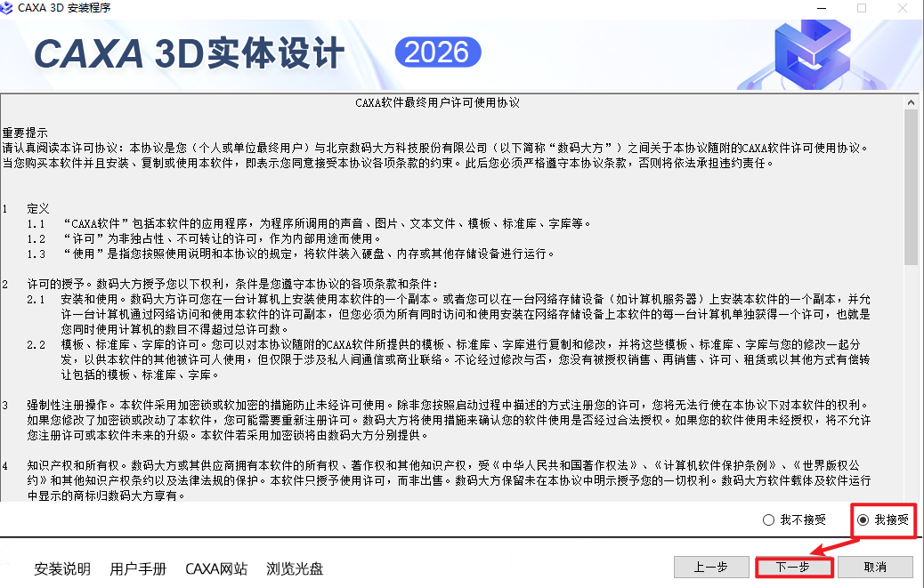Click the license agreement scrollbar thumb
Viewport: 924px width, 588px height.
911,187
